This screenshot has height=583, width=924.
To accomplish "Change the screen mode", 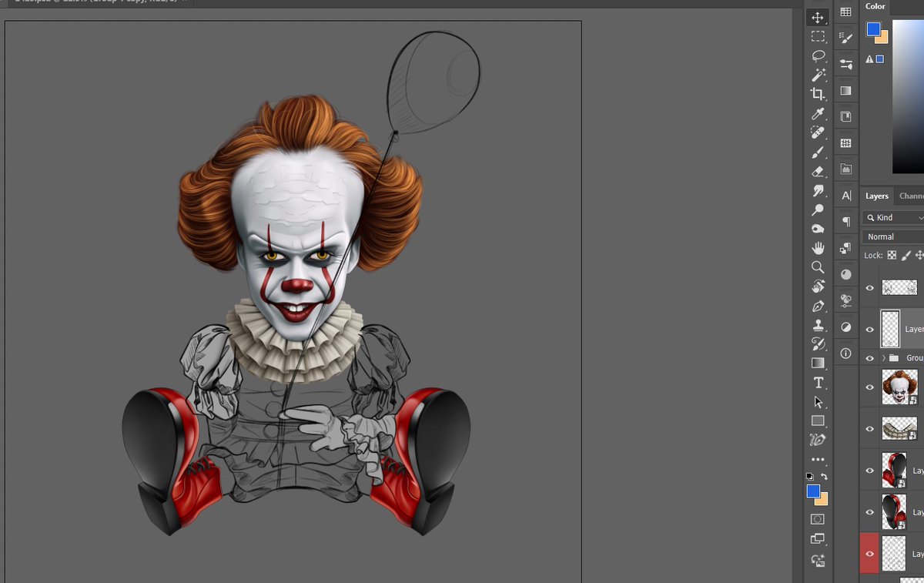I will point(818,539).
